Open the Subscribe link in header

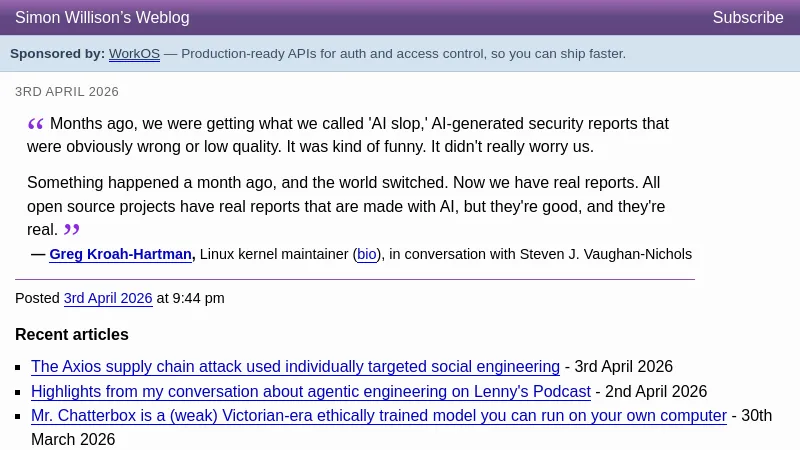click(748, 18)
